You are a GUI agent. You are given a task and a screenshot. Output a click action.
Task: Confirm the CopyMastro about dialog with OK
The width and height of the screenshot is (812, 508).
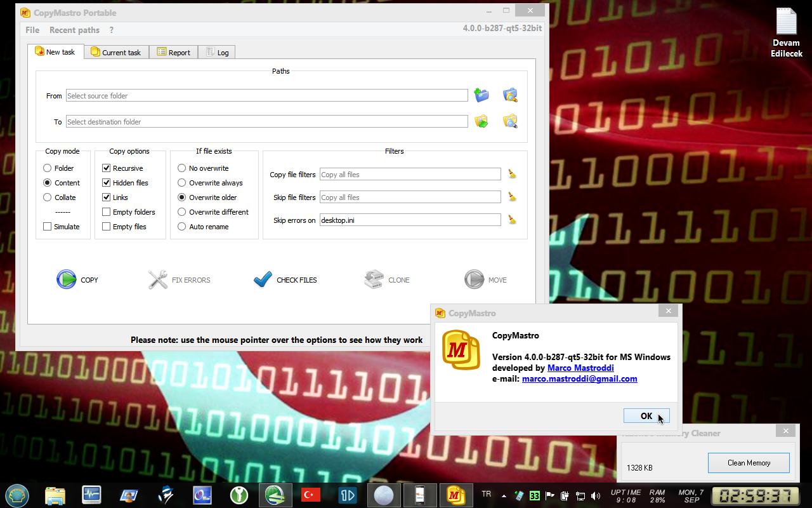tap(646, 416)
